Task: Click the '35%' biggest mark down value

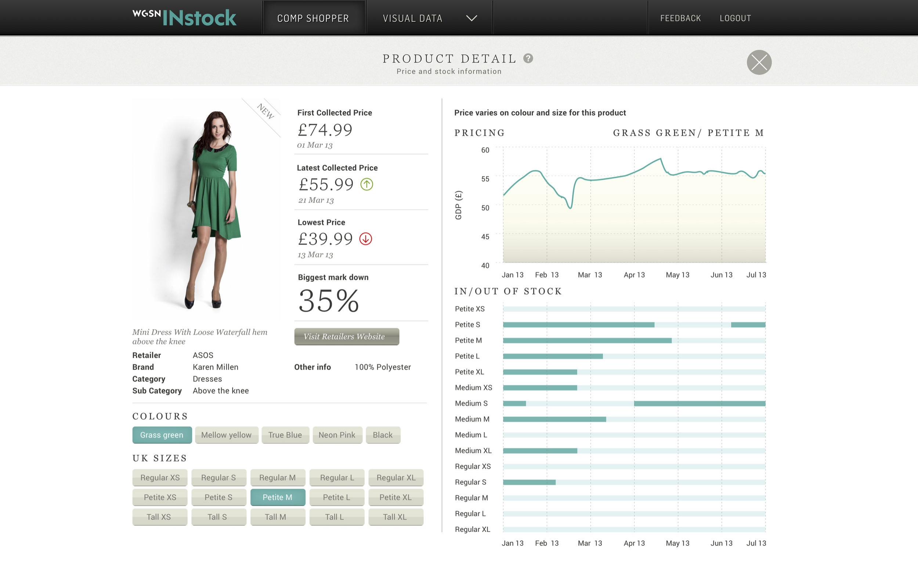Action: [329, 300]
